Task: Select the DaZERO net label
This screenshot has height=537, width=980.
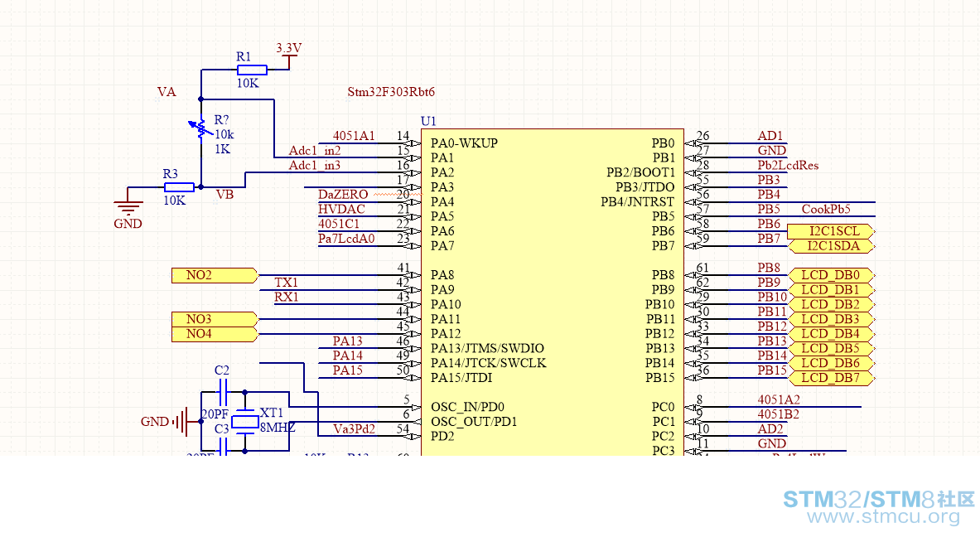Action: pos(342,195)
